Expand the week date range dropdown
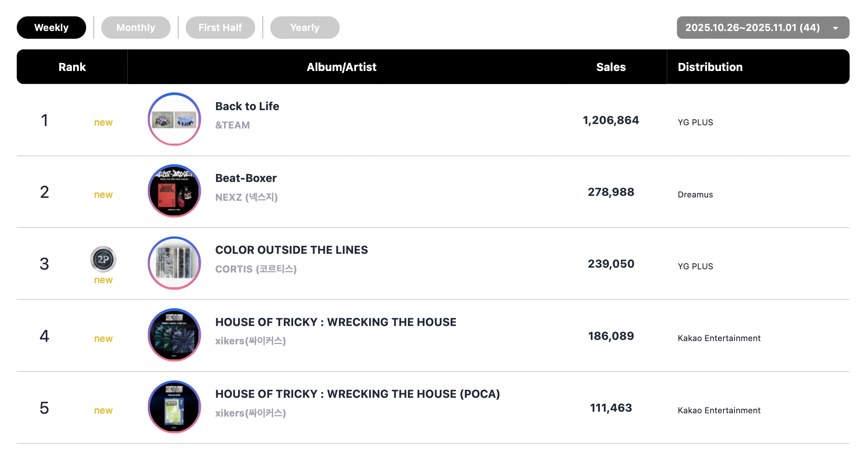The width and height of the screenshot is (868, 450). pos(752,28)
